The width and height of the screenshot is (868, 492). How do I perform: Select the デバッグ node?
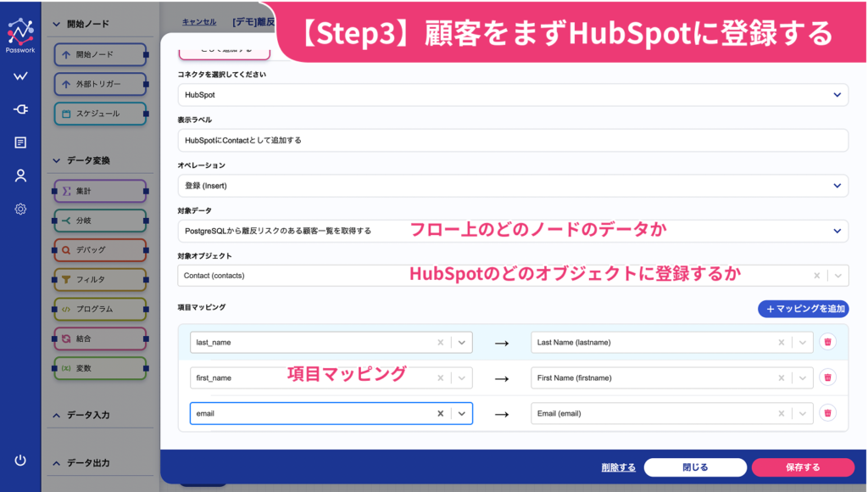click(x=100, y=250)
